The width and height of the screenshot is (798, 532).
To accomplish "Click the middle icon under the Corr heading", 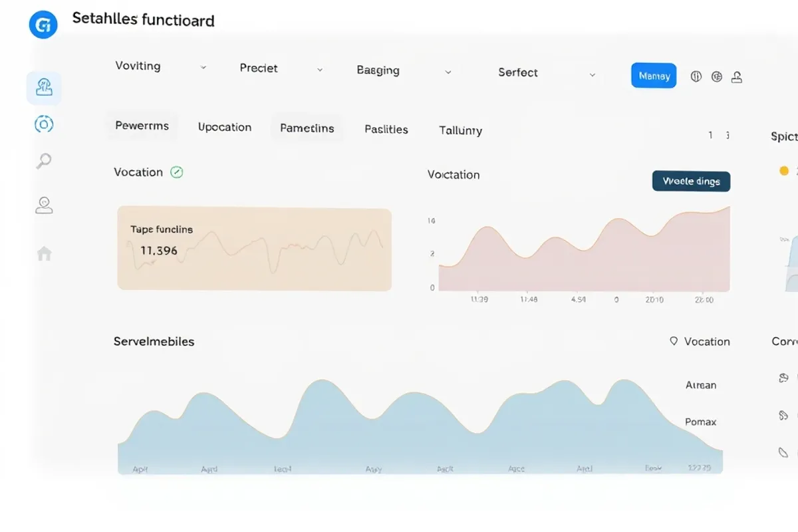I will coord(783,415).
